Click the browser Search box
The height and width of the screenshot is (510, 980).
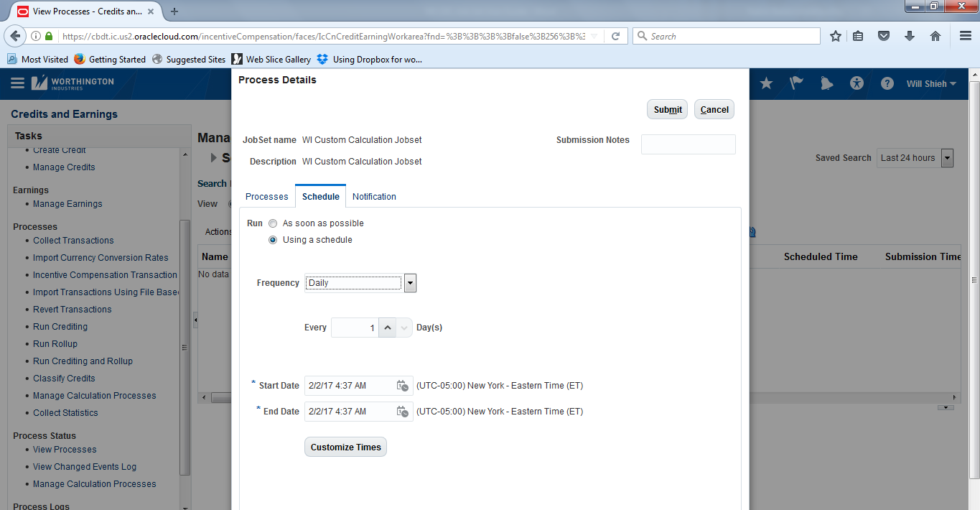[726, 36]
